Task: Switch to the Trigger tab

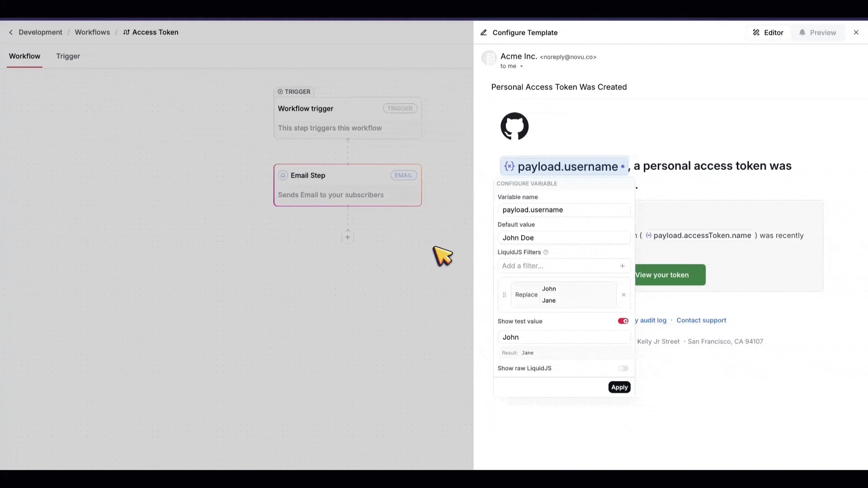Action: [68, 56]
